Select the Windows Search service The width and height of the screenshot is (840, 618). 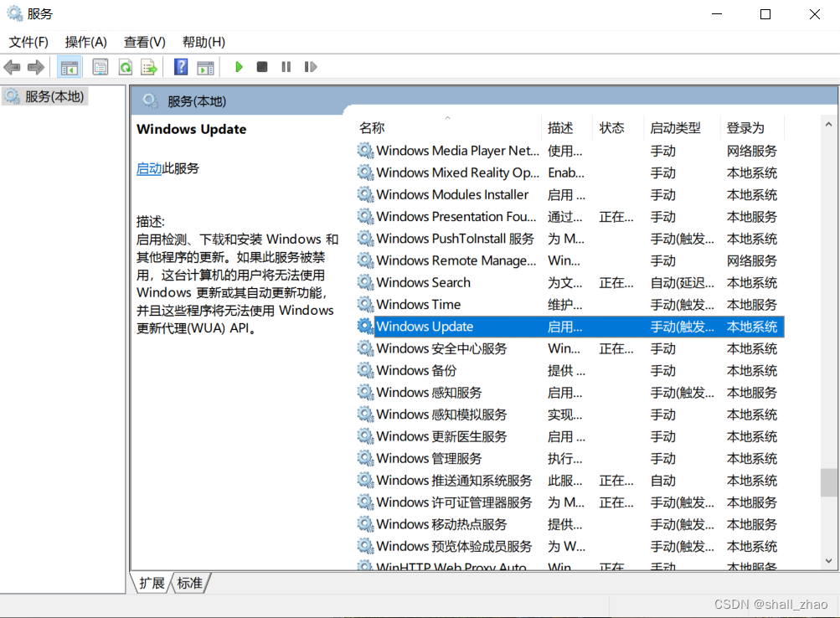(x=570, y=282)
